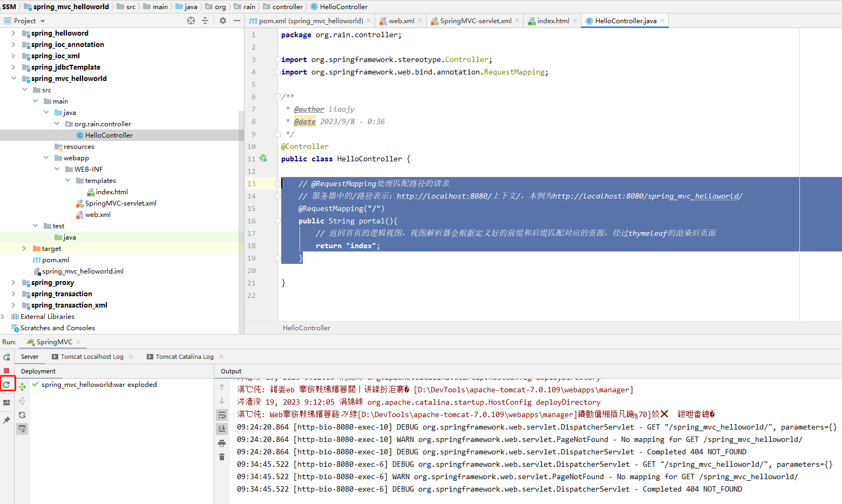Click the Update application refresh icon
This screenshot has width=842, height=504.
6,385
